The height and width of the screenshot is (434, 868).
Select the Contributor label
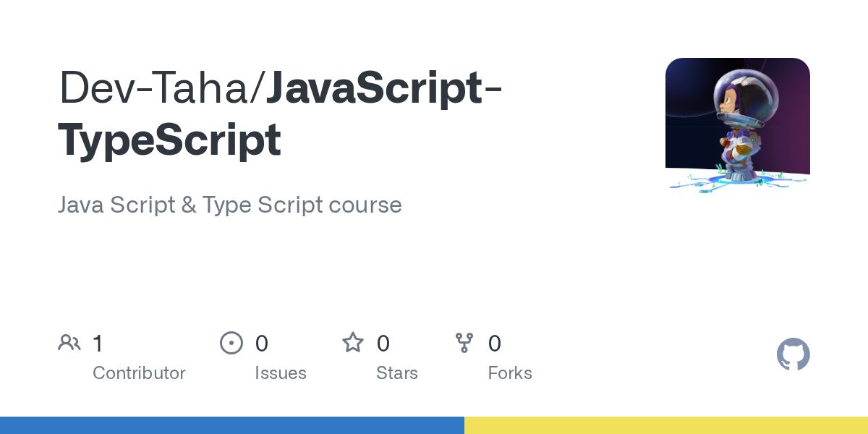point(139,373)
